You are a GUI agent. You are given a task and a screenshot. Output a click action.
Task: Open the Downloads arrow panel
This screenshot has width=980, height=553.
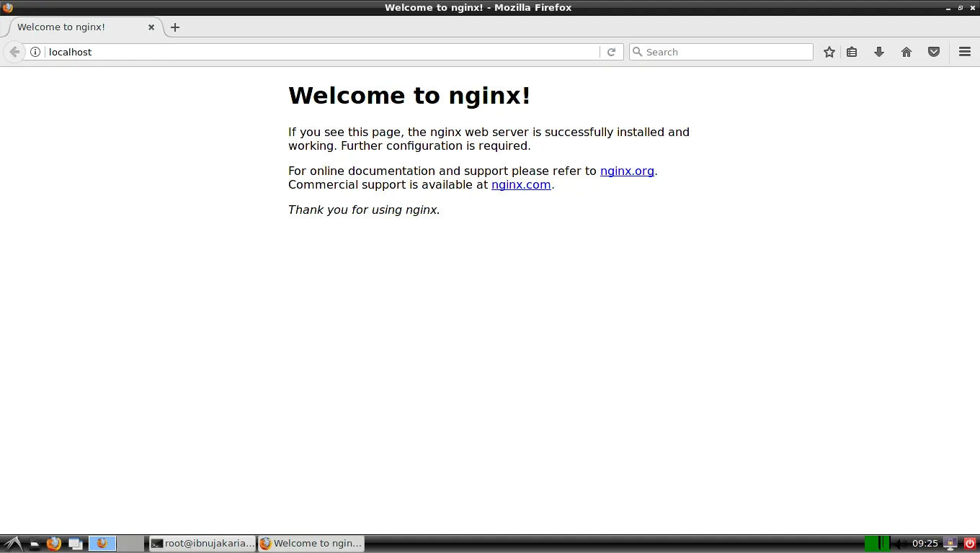(x=879, y=52)
